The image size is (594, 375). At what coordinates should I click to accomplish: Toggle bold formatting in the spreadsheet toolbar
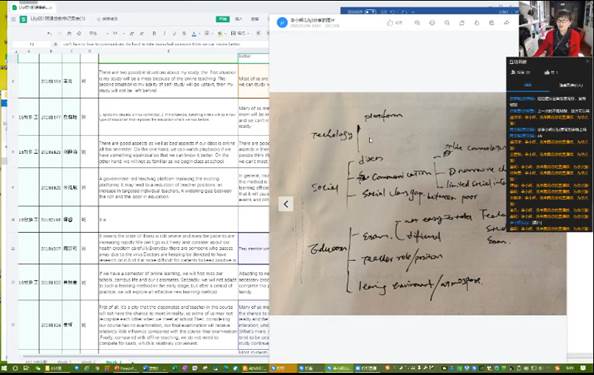coord(154,34)
